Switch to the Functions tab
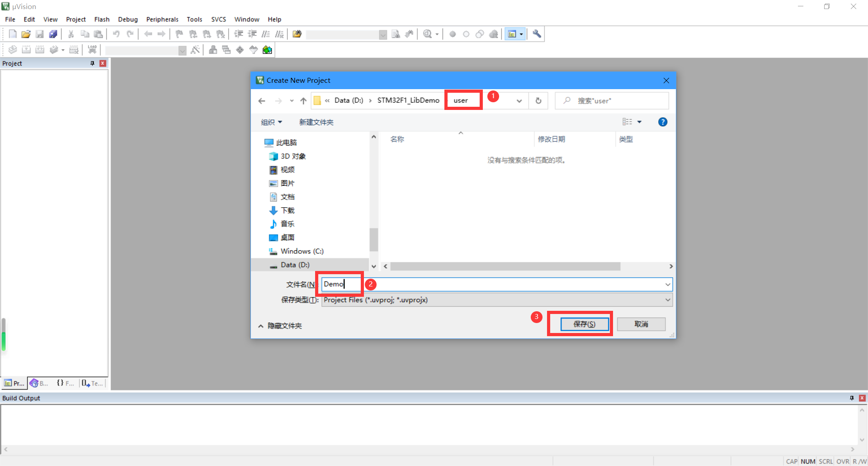Screen dimensions: 868x466 (65, 383)
